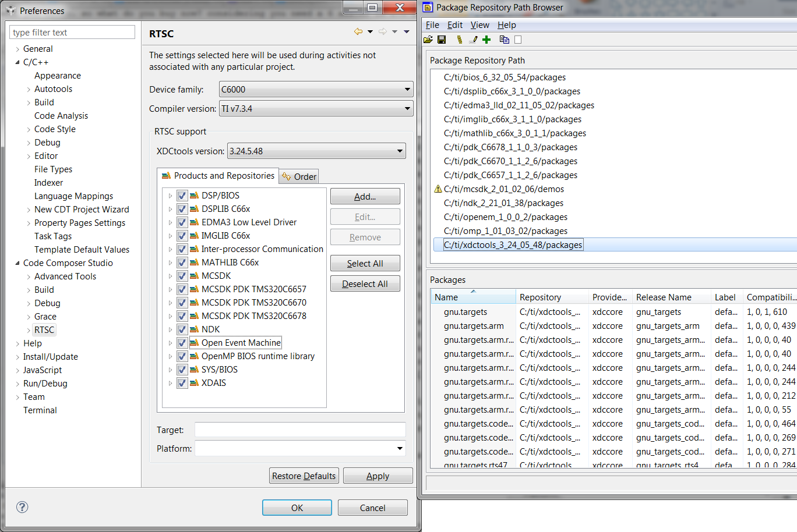Click the MCSDK PDK TMS320C6657 product icon
797x532 pixels.
[x=195, y=289]
